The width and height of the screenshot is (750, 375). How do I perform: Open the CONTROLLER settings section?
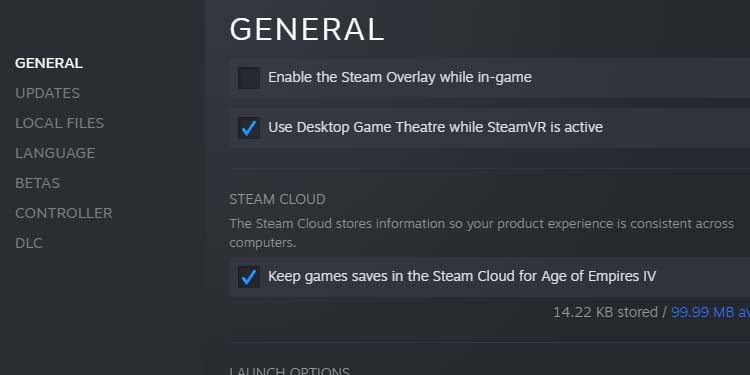click(x=64, y=213)
